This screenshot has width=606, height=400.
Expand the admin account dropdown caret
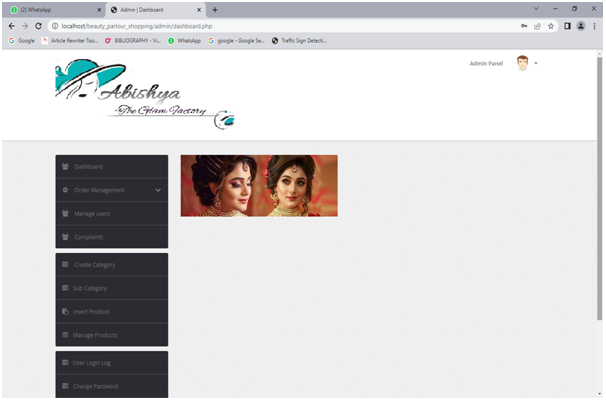pyautogui.click(x=536, y=63)
